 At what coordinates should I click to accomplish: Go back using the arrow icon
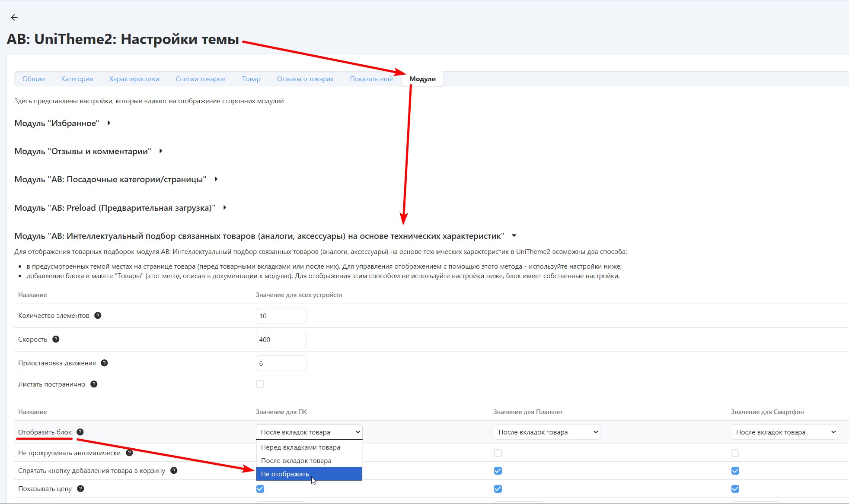tap(14, 17)
